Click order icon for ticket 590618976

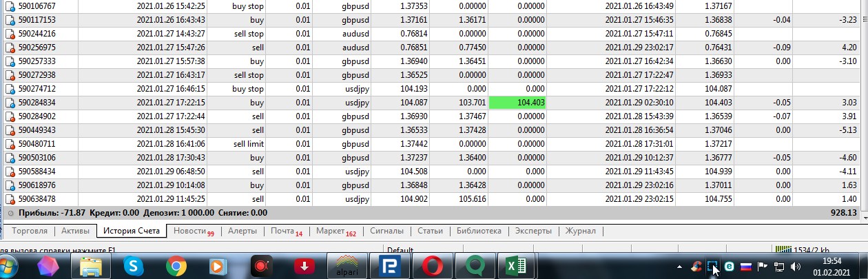(x=10, y=185)
